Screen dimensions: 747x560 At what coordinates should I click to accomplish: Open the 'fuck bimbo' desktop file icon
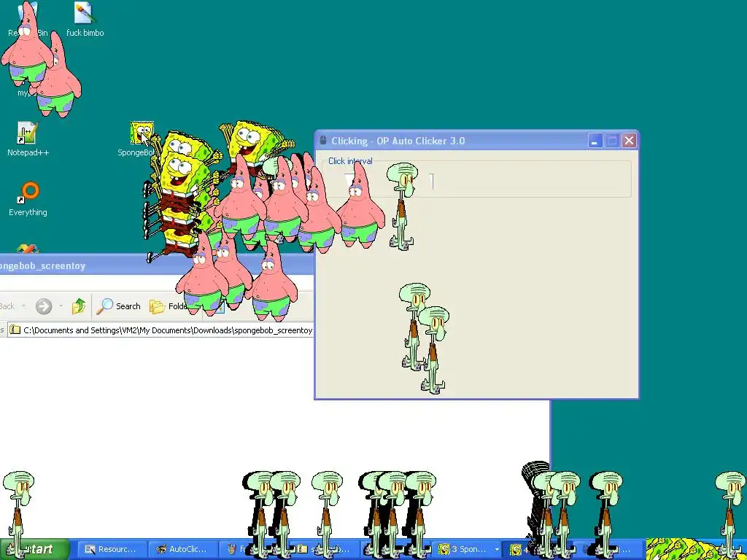[x=85, y=19]
